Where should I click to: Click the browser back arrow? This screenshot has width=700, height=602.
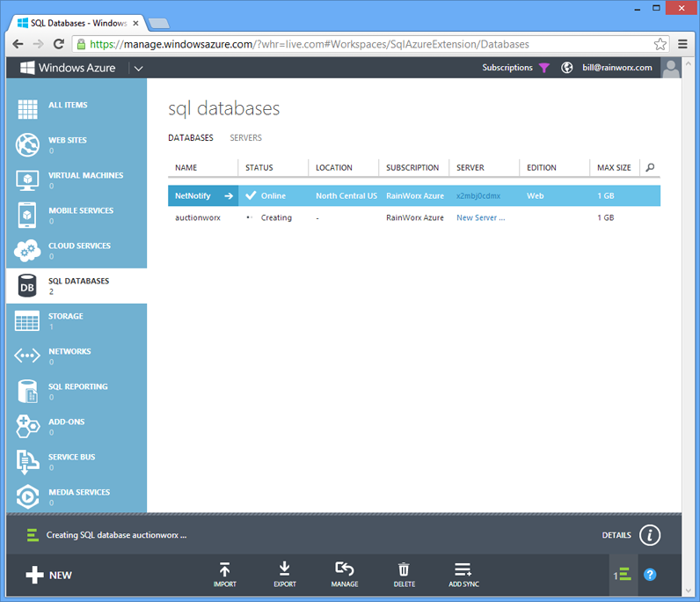pyautogui.click(x=18, y=44)
